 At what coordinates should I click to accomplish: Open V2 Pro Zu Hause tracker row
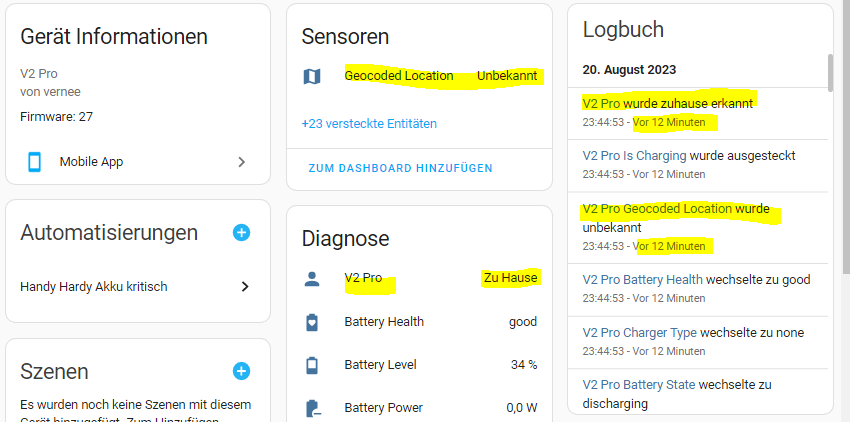click(x=420, y=279)
